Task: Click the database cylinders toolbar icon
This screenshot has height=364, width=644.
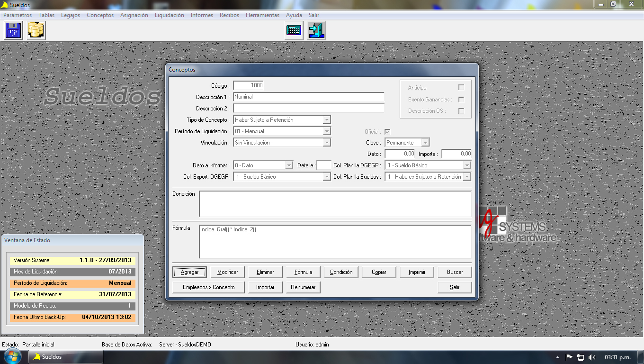Action: point(36,31)
